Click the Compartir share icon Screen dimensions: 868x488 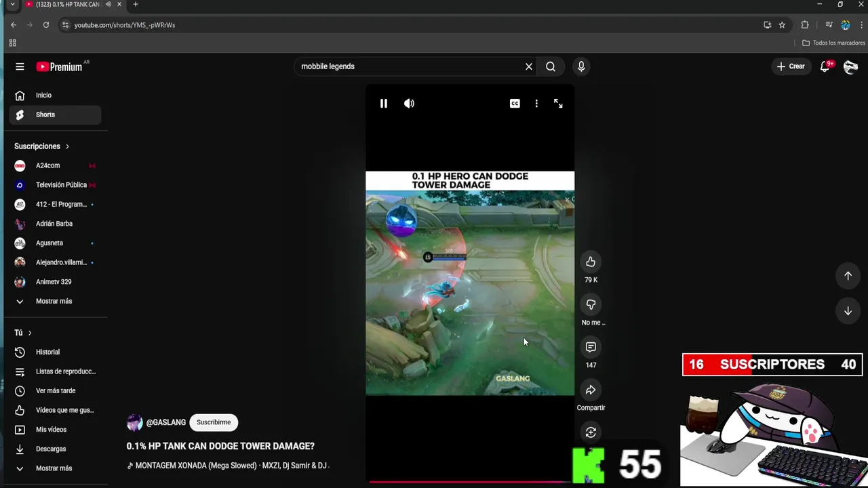(x=591, y=390)
